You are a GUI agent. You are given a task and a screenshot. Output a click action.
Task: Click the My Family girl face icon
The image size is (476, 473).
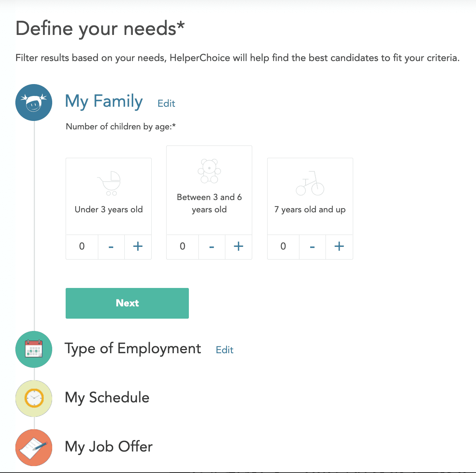34,103
